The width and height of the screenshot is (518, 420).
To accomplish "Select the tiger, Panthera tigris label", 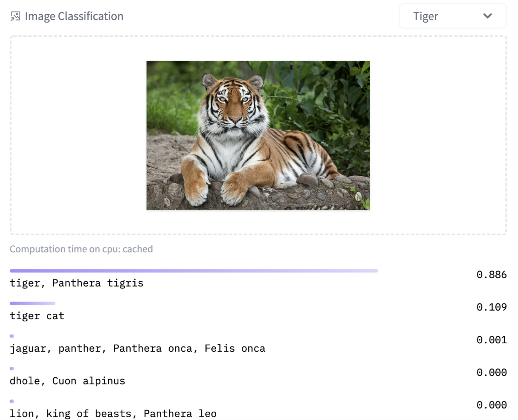I will [x=77, y=283].
